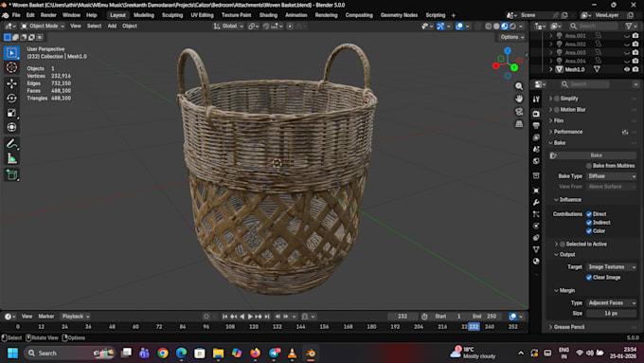Hide Mesh1.0 with its eye icon
Viewport: 644px width, 363px height.
pos(627,69)
